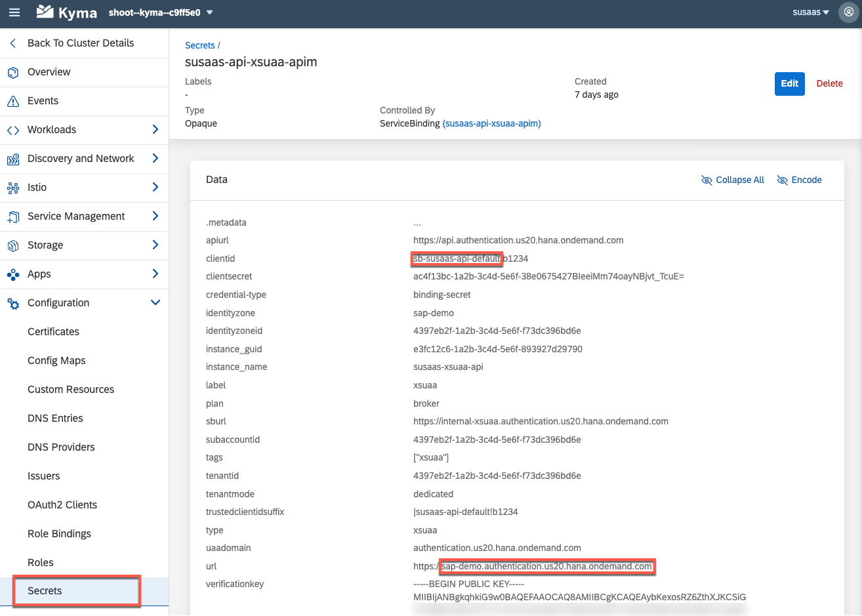The height and width of the screenshot is (616, 862).
Task: Expand the Apps chevron
Action: pos(155,274)
